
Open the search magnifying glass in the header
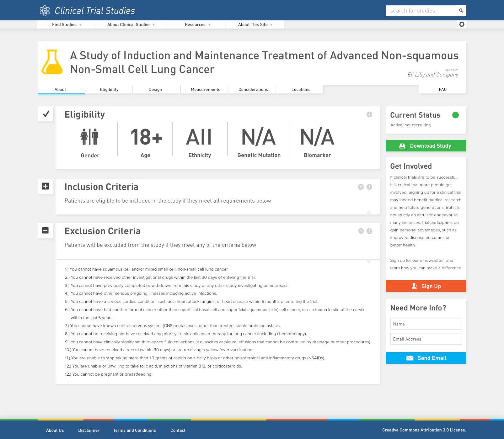click(461, 11)
